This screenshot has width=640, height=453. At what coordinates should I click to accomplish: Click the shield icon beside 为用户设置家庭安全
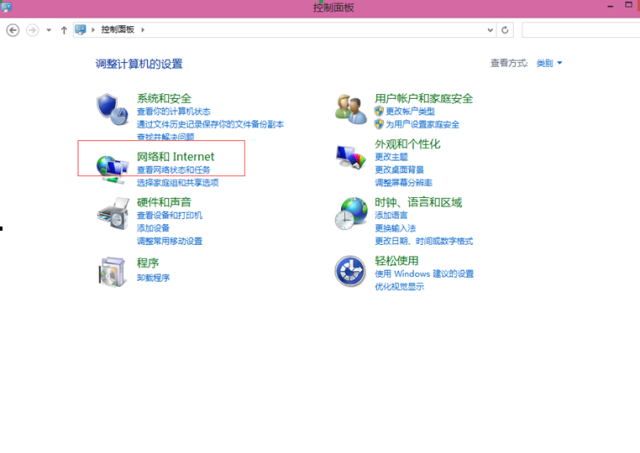pyautogui.click(x=379, y=124)
